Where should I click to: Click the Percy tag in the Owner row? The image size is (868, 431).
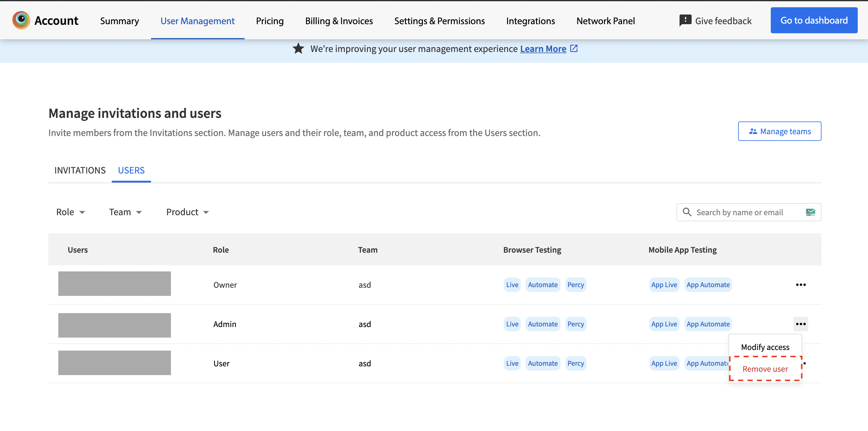575,285
